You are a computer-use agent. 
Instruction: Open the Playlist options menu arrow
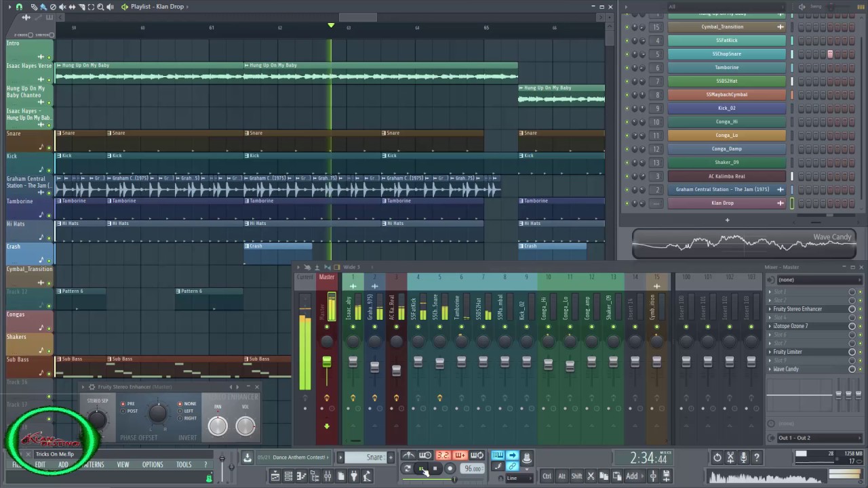tap(9, 7)
